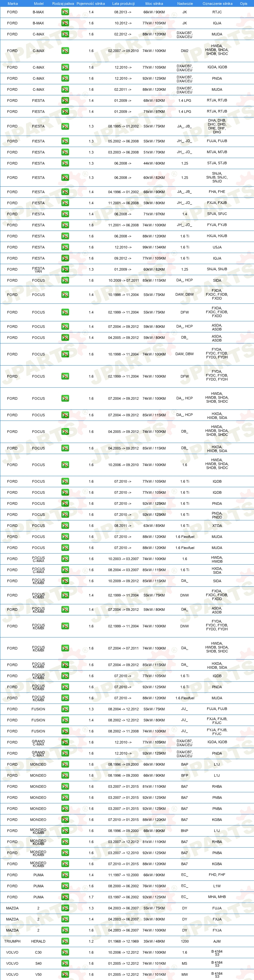Click body code BNP

(184, 831)
